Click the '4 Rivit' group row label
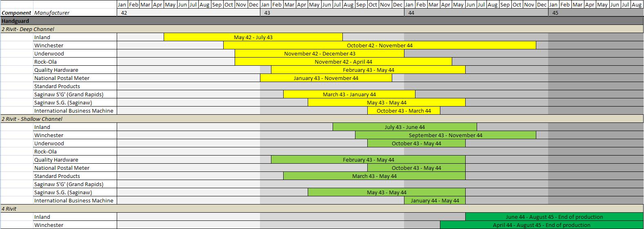 9,209
